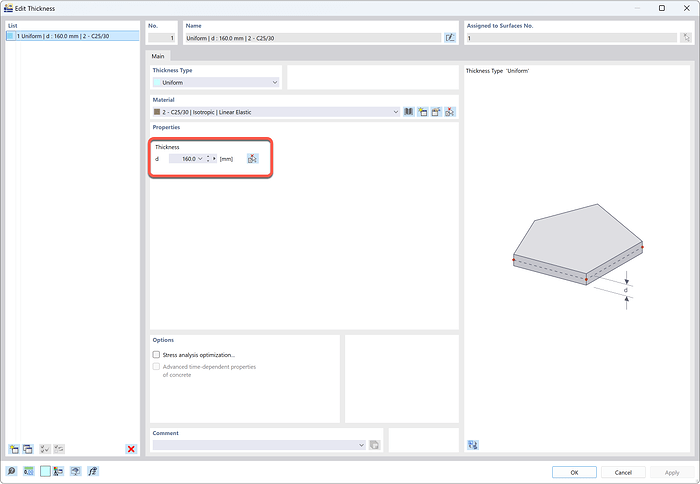Click the thickness value stepper arrows

click(208, 159)
